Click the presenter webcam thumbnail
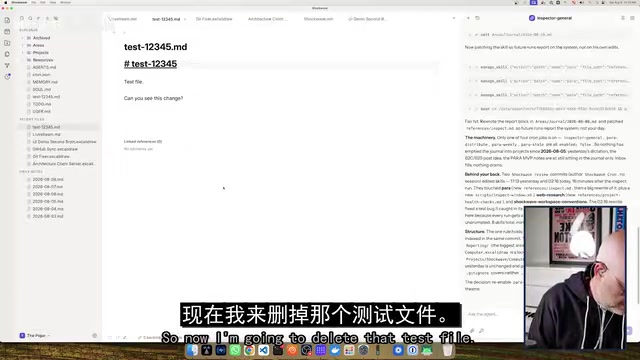 (575, 278)
